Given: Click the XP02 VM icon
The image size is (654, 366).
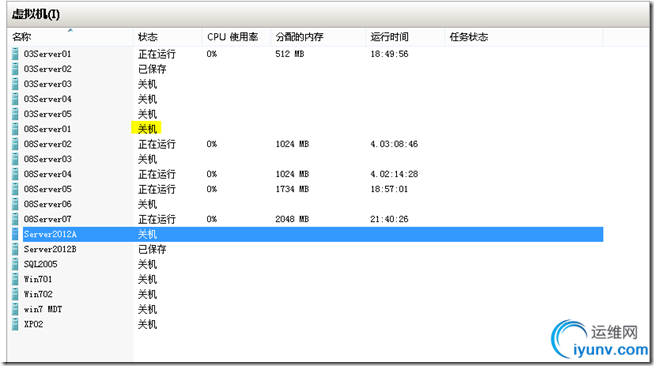Looking at the screenshot, I should click(15, 324).
